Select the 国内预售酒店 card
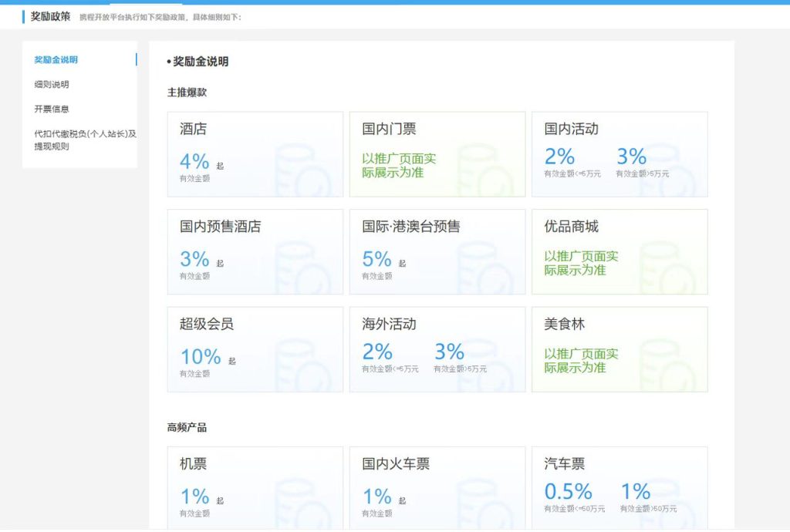The height and width of the screenshot is (532, 790). pyautogui.click(x=255, y=251)
